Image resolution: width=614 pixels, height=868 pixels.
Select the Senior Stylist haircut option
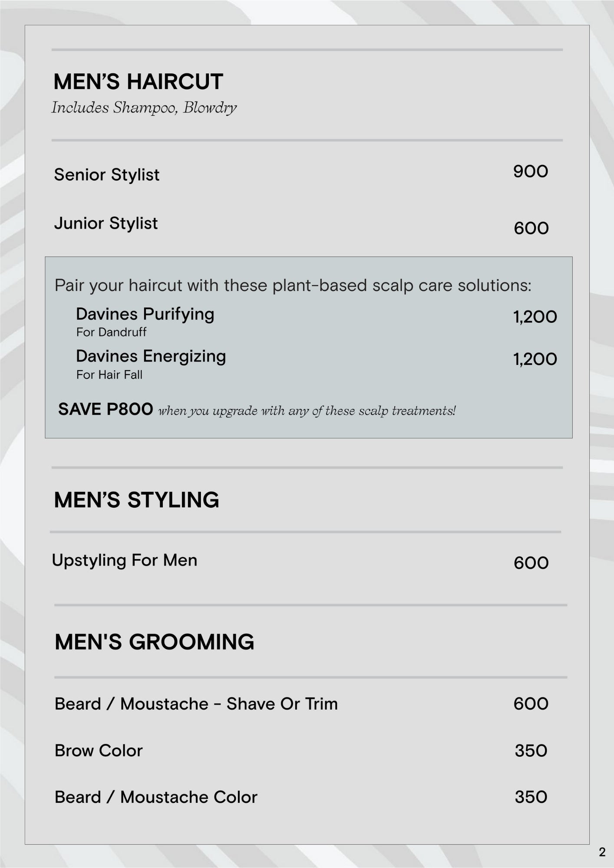pyautogui.click(x=107, y=174)
